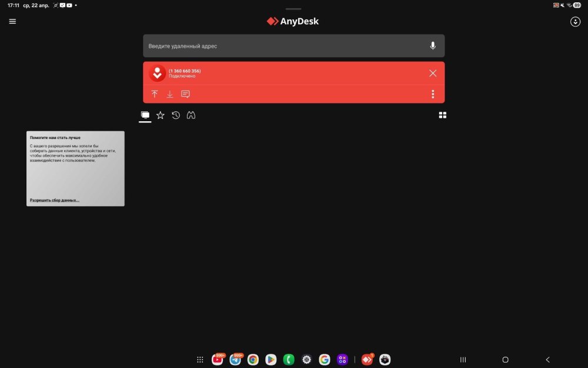This screenshot has width=588, height=368.
Task: Tap the microphone voice input icon
Action: pyautogui.click(x=433, y=46)
